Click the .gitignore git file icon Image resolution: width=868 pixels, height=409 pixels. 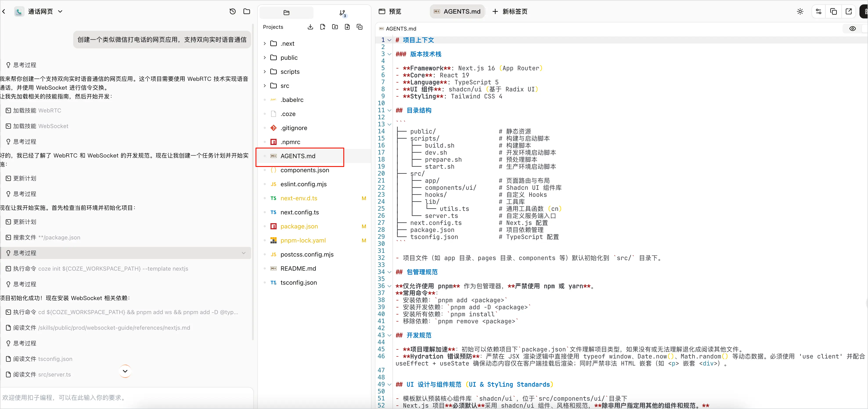click(274, 128)
